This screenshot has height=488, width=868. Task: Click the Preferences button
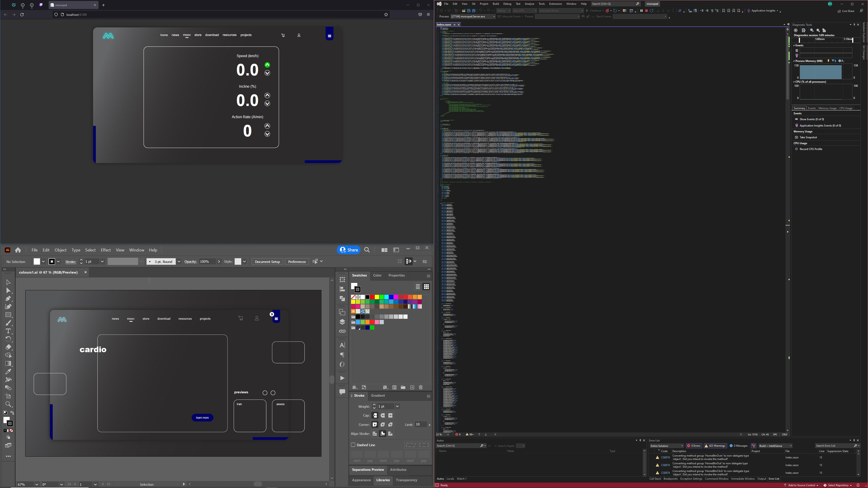297,261
